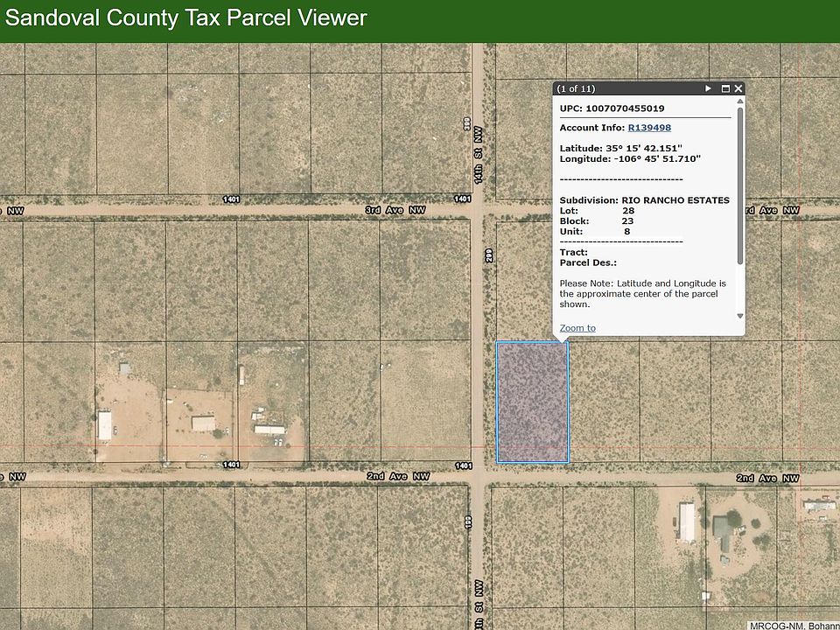Click 2nd Ave NW label left of 14th St

[398, 476]
